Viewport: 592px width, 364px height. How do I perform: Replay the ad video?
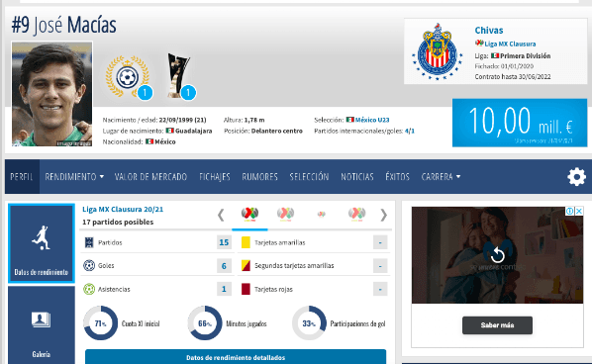(x=497, y=255)
